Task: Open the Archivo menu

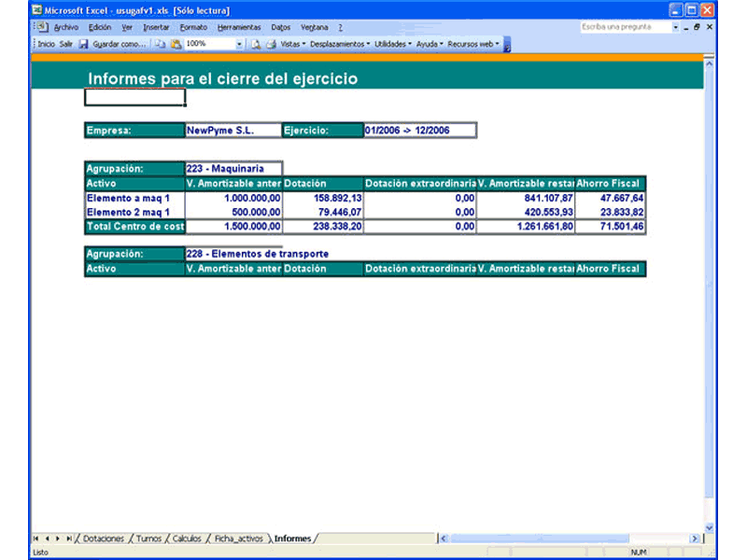Action: point(65,28)
